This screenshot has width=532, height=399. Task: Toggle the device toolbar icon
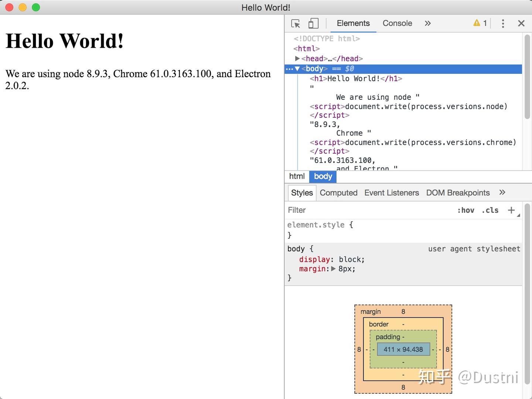(x=313, y=24)
